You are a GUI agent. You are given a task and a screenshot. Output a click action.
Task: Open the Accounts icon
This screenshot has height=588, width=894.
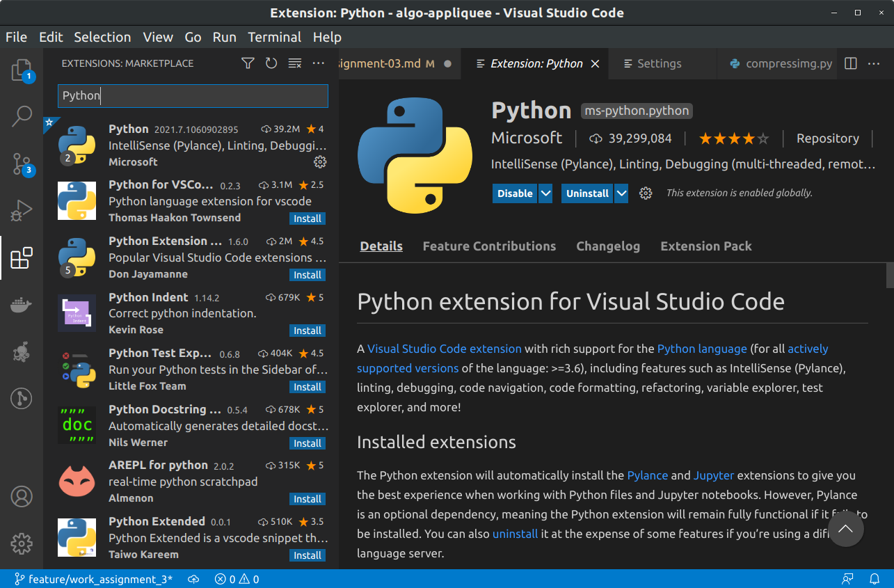point(22,497)
